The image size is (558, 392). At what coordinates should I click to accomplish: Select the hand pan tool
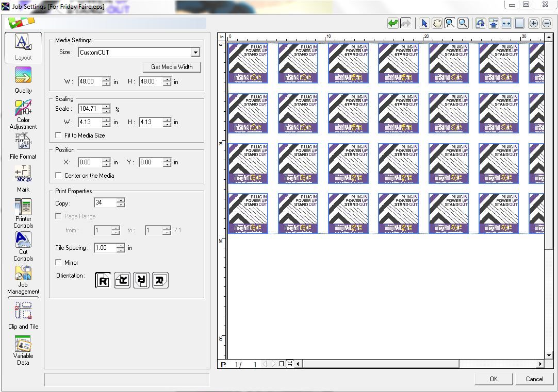click(x=437, y=24)
